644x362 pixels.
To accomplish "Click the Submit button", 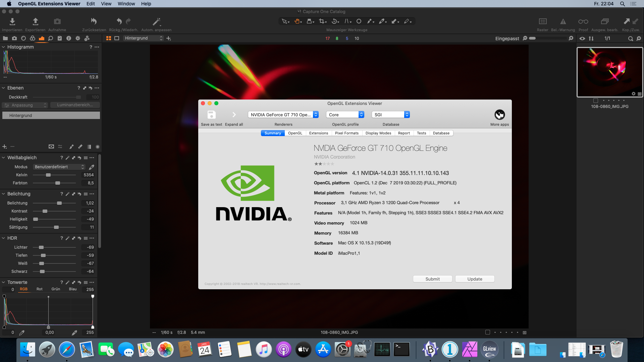I will (432, 279).
